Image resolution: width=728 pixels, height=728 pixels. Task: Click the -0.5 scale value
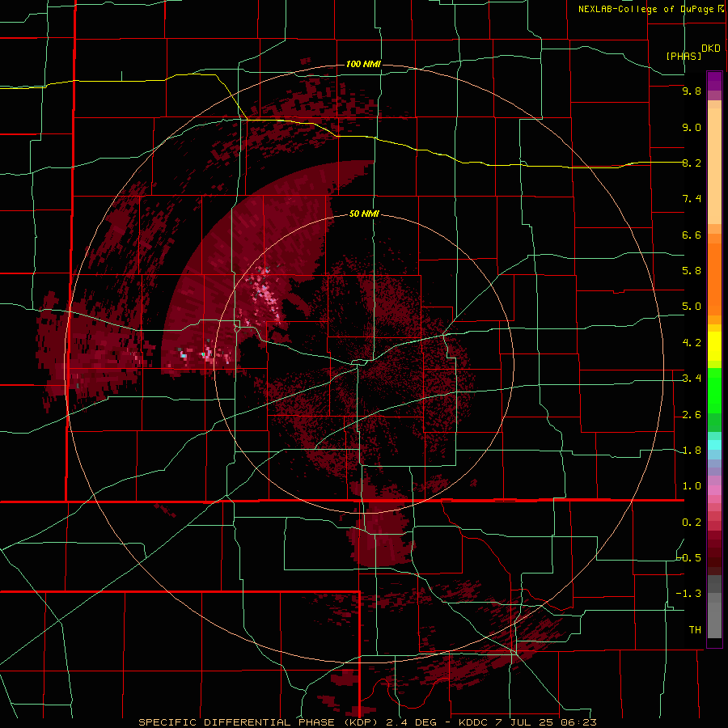tap(688, 558)
